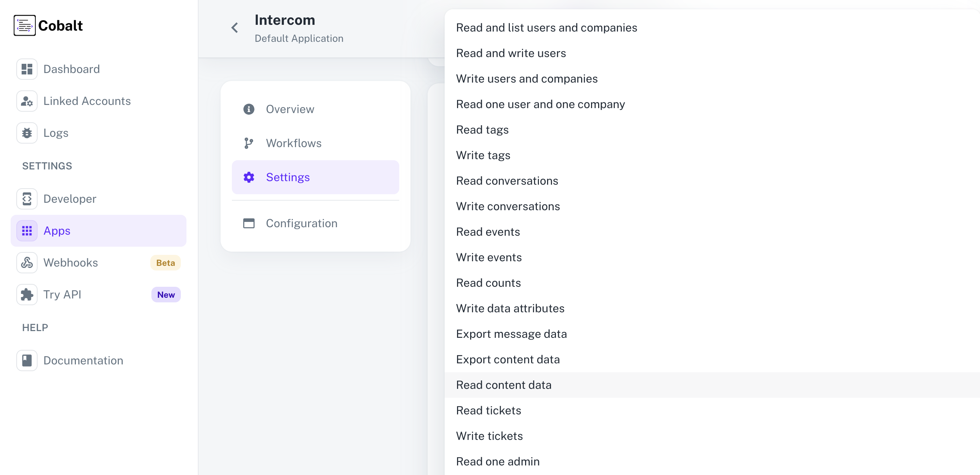980x475 pixels.
Task: Choose 'Write conversations' option
Action: tap(508, 206)
